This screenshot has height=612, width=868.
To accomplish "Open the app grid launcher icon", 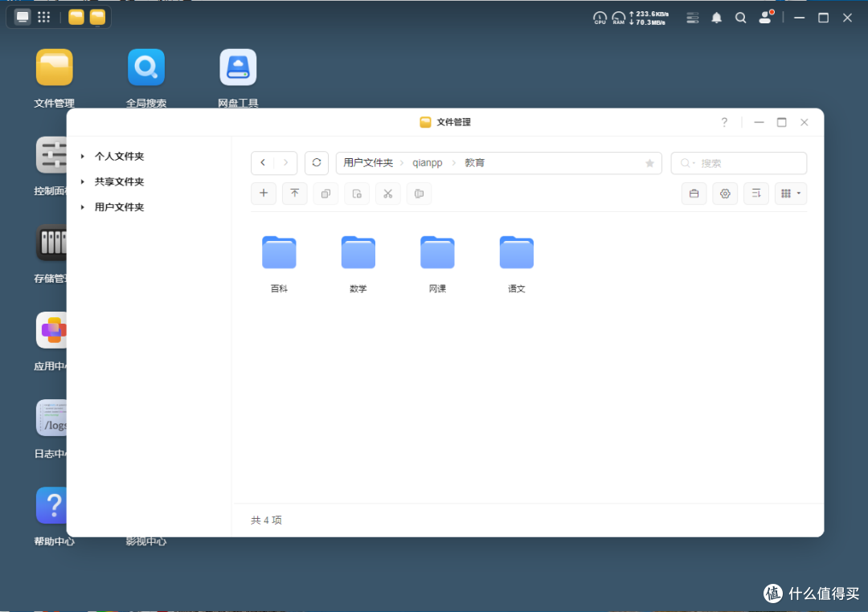I will pos(43,17).
